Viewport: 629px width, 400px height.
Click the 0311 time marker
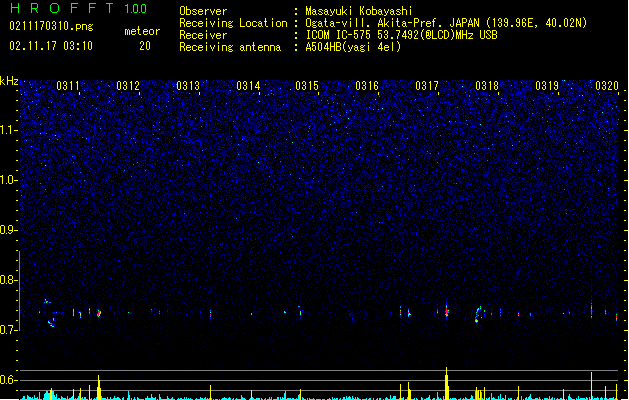pos(68,86)
